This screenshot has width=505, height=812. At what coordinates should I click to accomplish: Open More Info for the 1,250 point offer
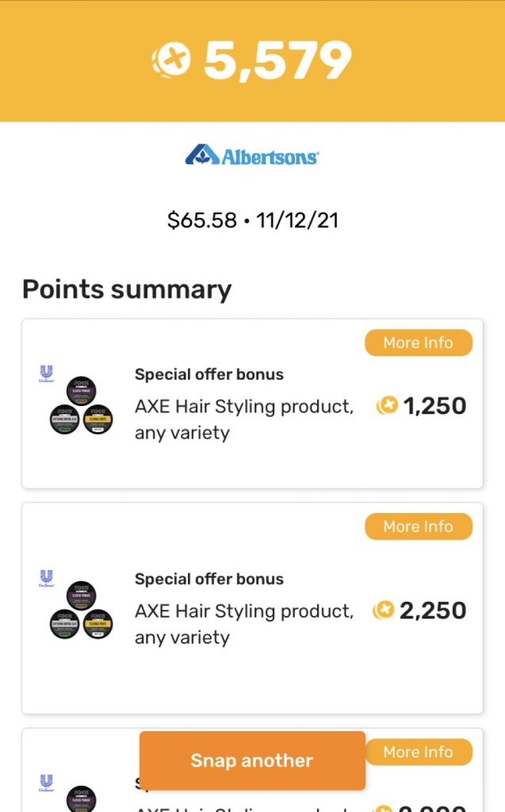click(418, 343)
